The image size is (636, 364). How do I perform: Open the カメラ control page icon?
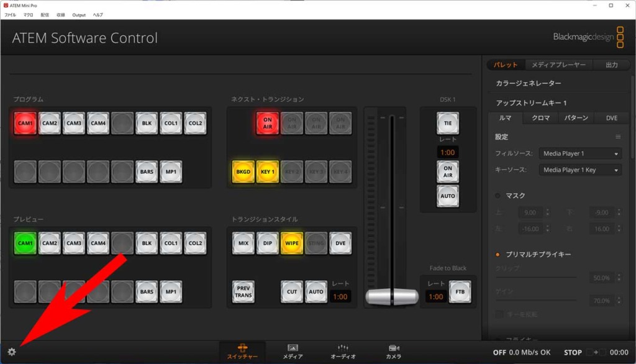point(393,352)
